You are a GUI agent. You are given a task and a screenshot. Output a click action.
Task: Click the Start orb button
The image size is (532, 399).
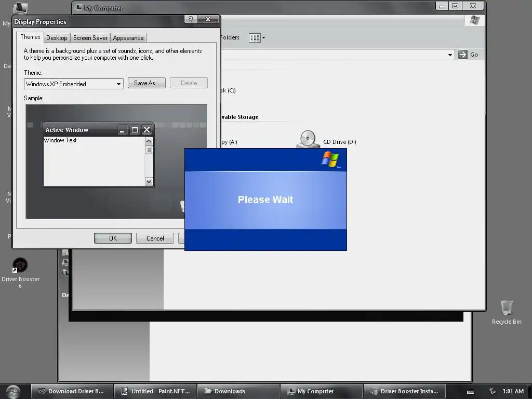point(13,392)
